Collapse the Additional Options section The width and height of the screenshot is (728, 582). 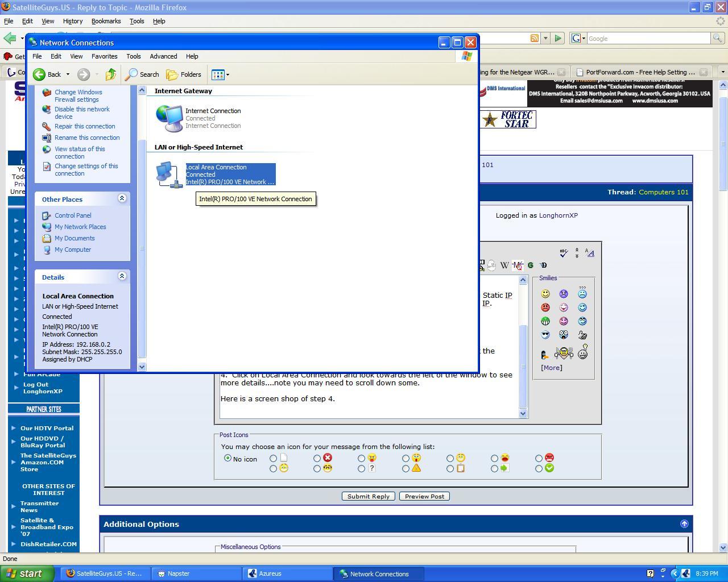[x=684, y=524]
